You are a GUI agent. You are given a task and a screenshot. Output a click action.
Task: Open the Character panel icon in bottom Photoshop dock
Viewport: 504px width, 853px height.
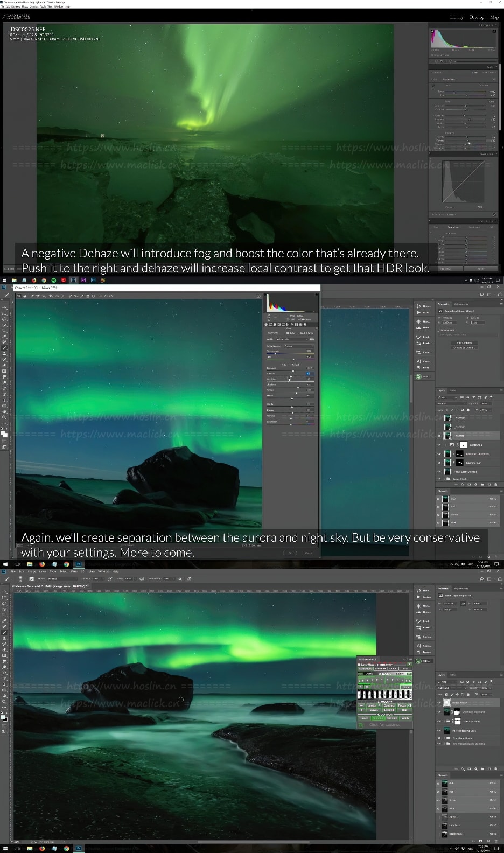click(x=419, y=645)
